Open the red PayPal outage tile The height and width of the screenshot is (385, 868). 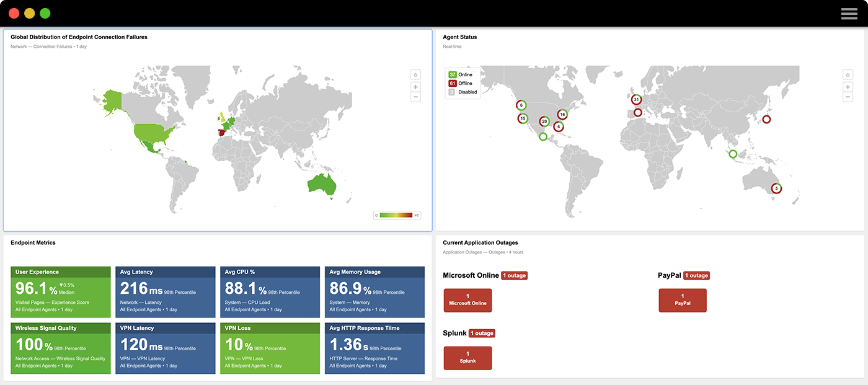(x=682, y=300)
